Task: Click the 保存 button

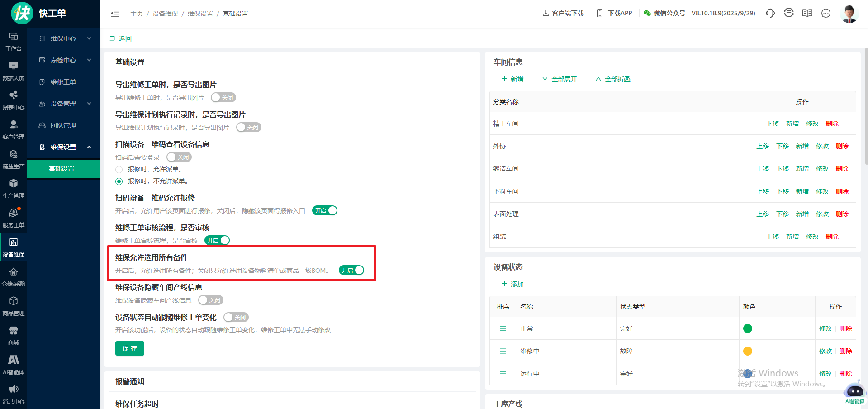Action: click(129, 348)
